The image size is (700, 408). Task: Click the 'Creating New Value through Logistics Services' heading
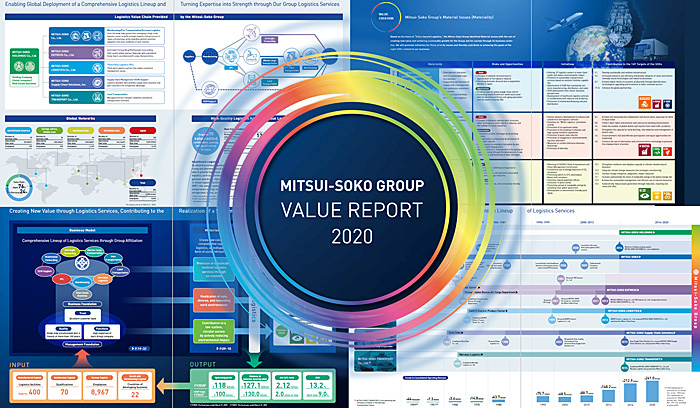coord(87,211)
